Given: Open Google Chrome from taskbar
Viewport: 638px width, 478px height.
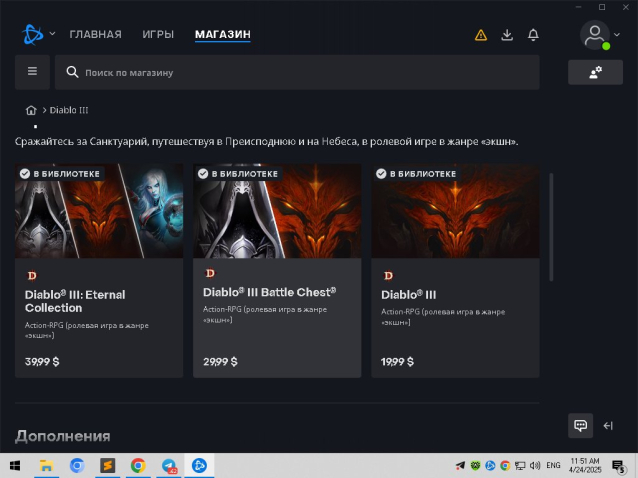Looking at the screenshot, I should click(x=138, y=465).
